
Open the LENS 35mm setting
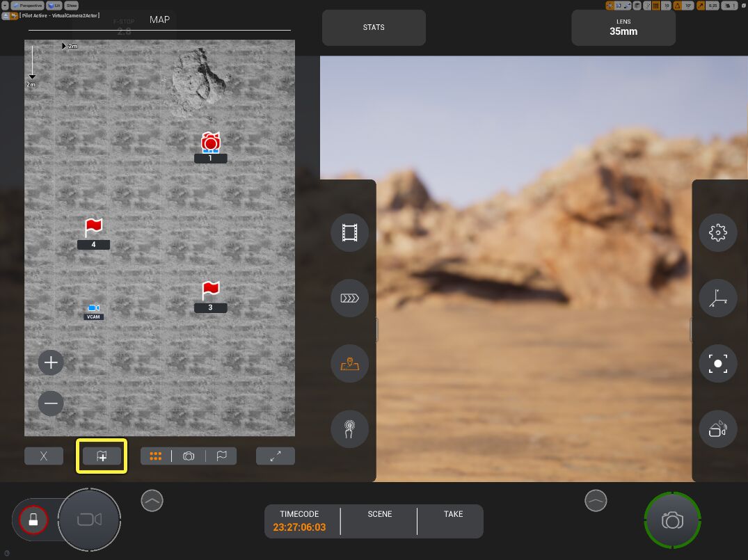(623, 27)
